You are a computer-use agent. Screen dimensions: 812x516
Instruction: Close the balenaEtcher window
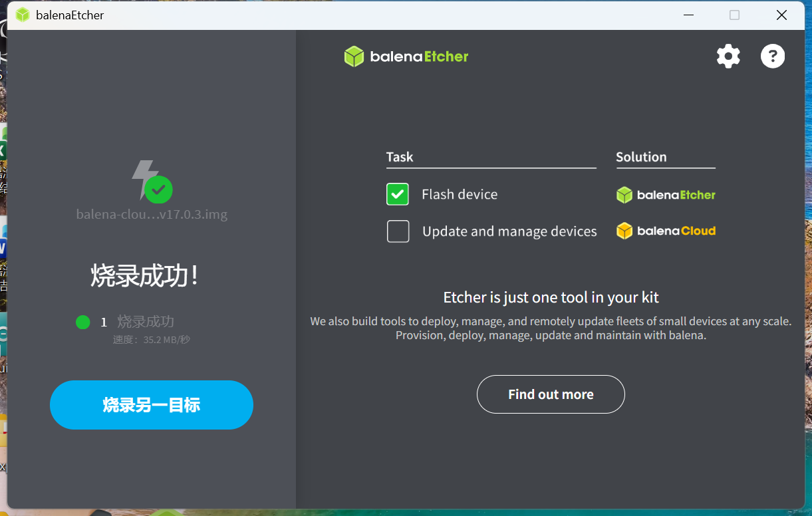pos(781,15)
